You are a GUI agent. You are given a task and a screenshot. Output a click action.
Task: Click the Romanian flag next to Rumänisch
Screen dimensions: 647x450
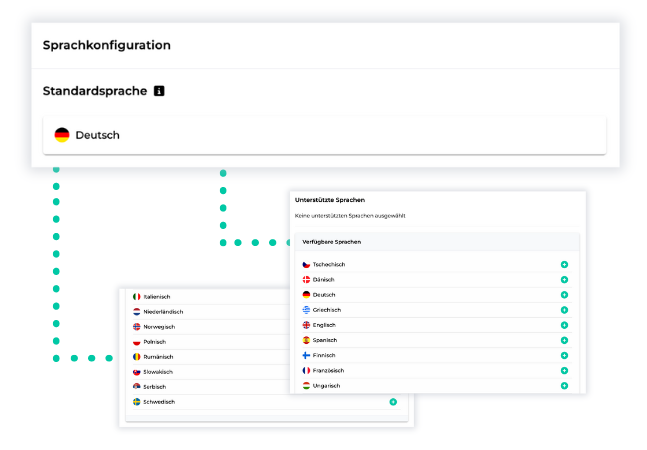point(137,357)
